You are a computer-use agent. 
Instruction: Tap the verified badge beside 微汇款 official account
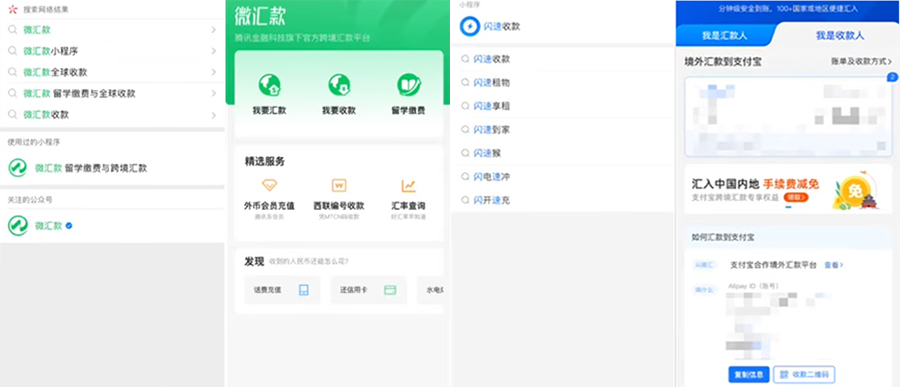click(x=69, y=226)
